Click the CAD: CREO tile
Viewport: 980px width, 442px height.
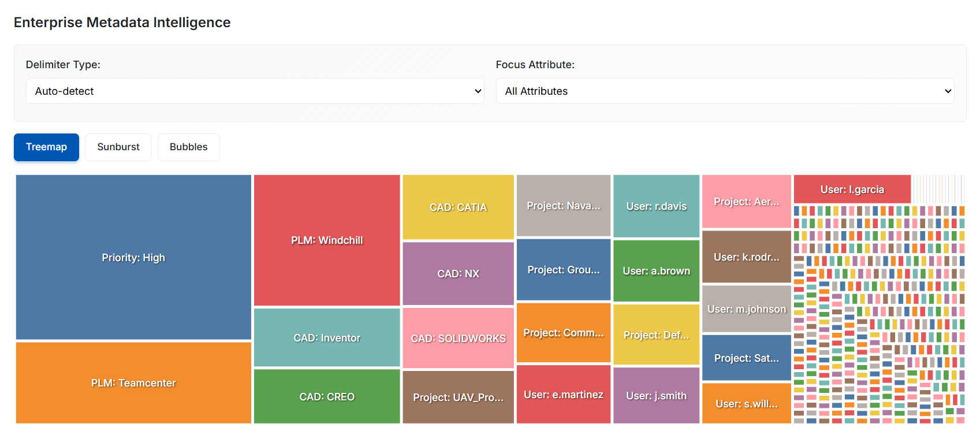tap(327, 396)
